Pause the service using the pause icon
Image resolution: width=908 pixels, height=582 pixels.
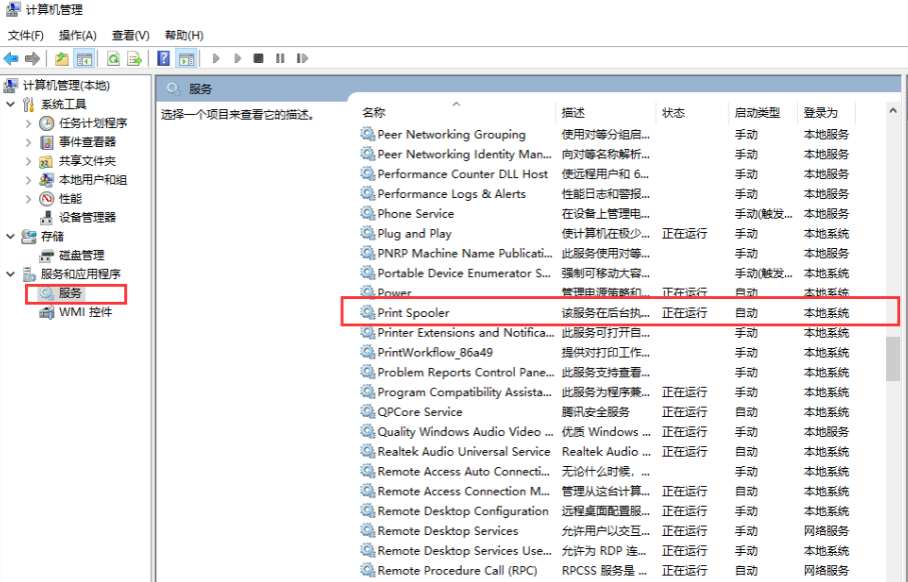pos(280,58)
